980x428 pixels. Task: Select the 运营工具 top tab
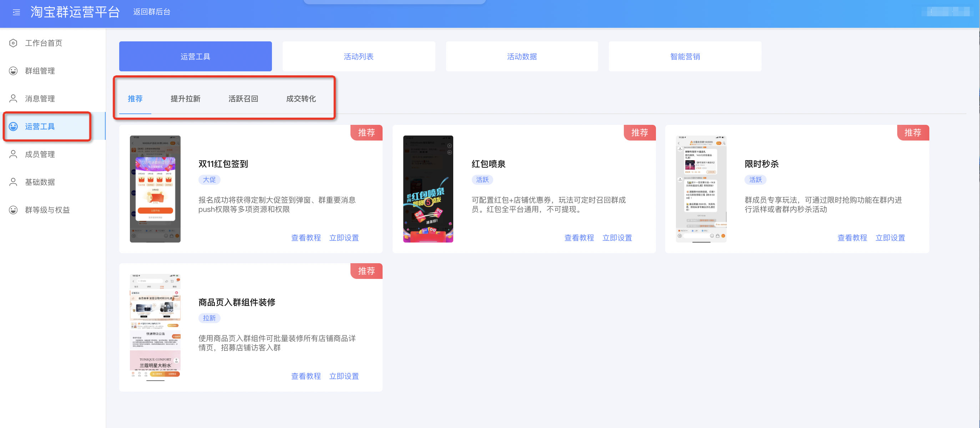195,56
